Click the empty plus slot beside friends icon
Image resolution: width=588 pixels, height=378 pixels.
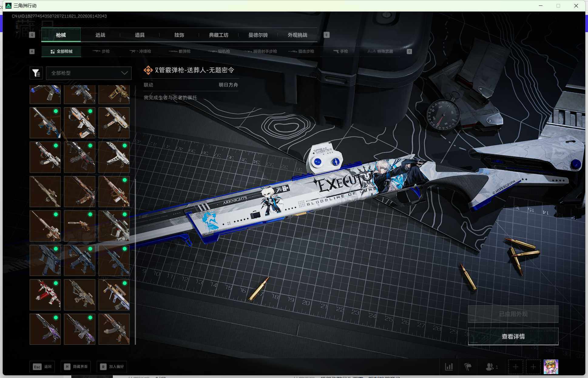515,367
